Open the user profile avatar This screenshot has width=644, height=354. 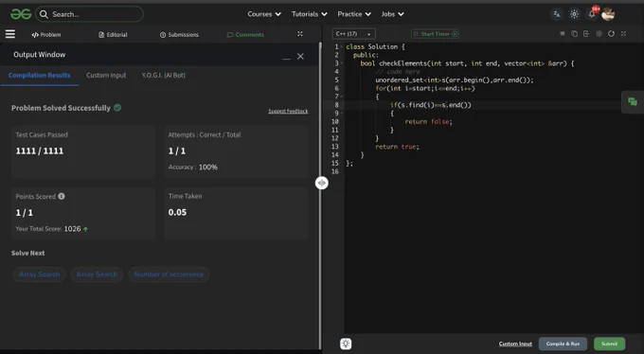(x=608, y=14)
